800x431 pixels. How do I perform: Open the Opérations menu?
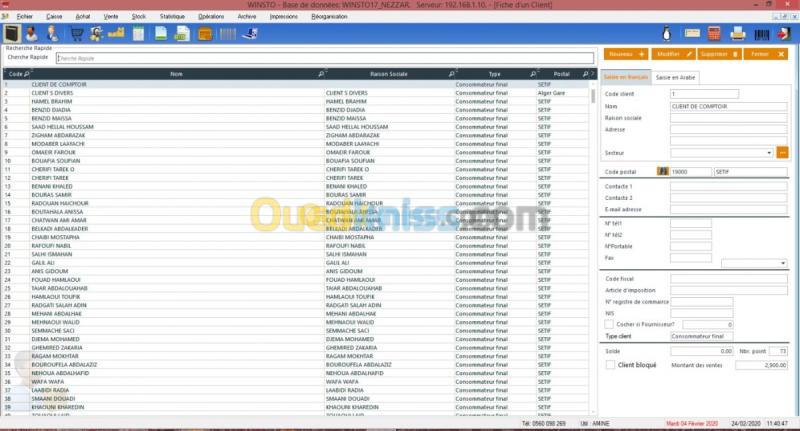(x=211, y=16)
